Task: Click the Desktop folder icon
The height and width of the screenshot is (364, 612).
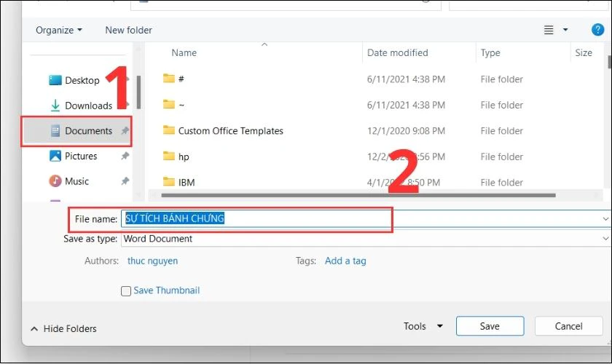Action: click(55, 80)
